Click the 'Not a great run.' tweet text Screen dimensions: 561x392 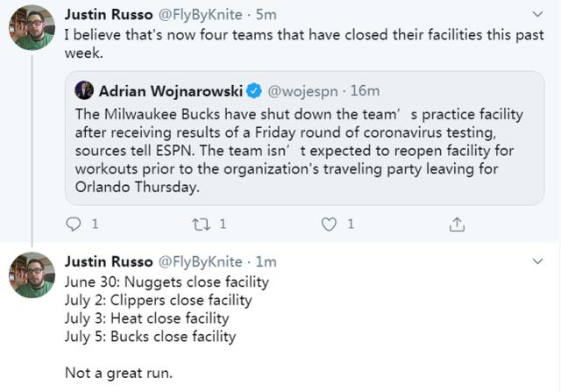119,373
